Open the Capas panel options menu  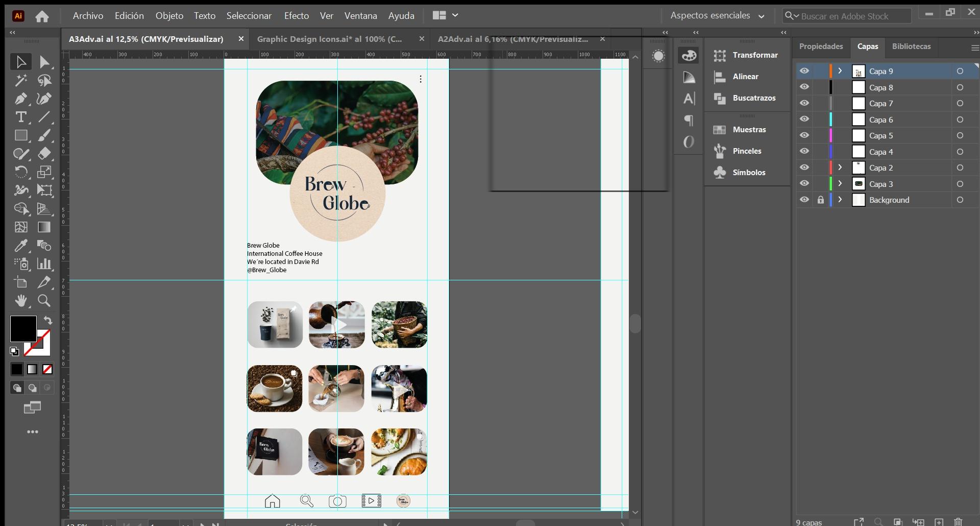pos(974,47)
